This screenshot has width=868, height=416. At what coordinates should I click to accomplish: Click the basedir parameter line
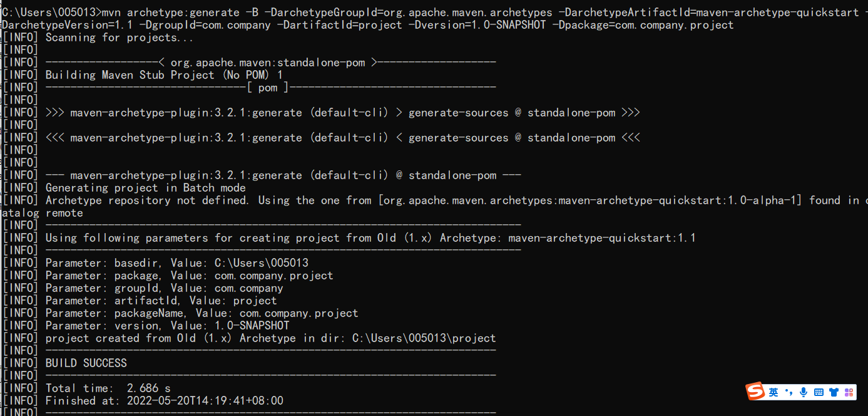tap(176, 263)
